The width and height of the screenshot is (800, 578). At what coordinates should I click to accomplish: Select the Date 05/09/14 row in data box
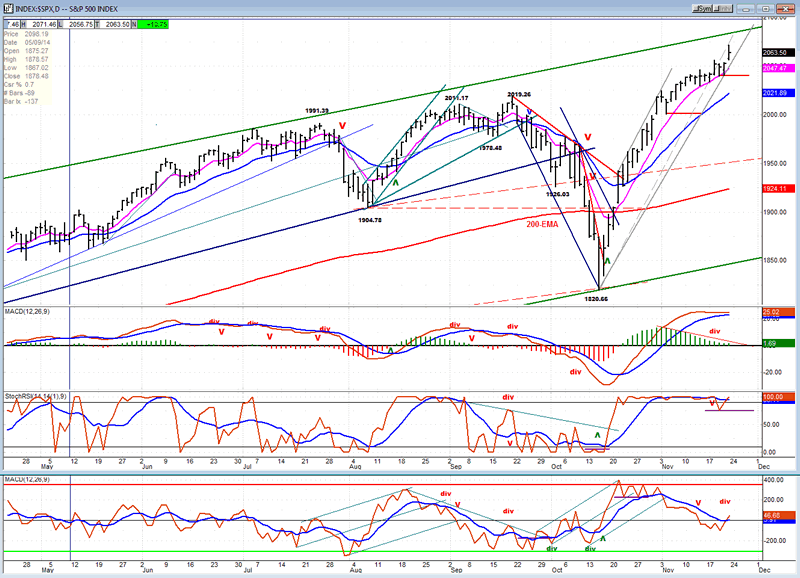click(x=27, y=42)
